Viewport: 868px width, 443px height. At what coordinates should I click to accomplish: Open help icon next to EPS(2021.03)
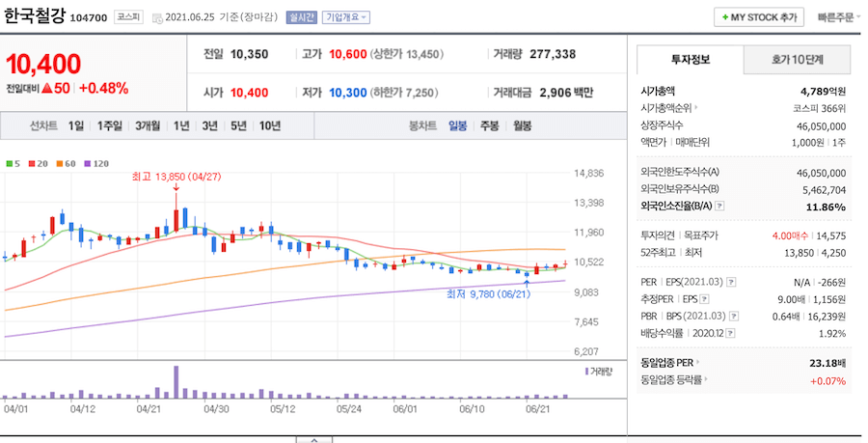coord(731,283)
